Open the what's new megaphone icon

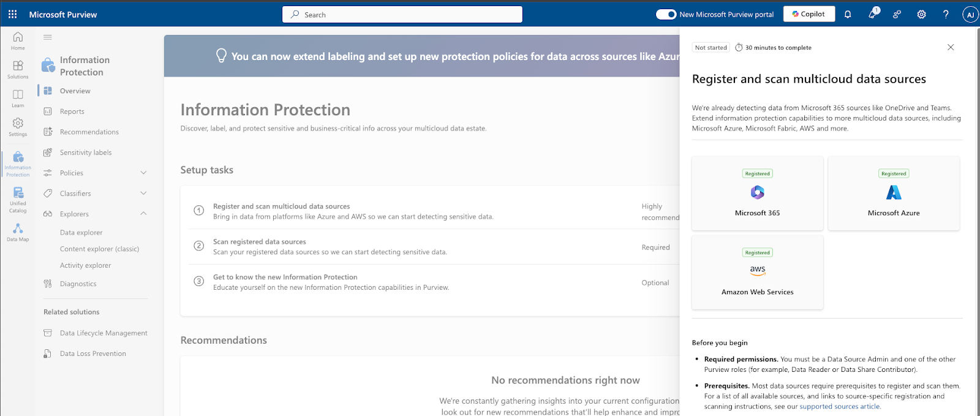tap(873, 13)
